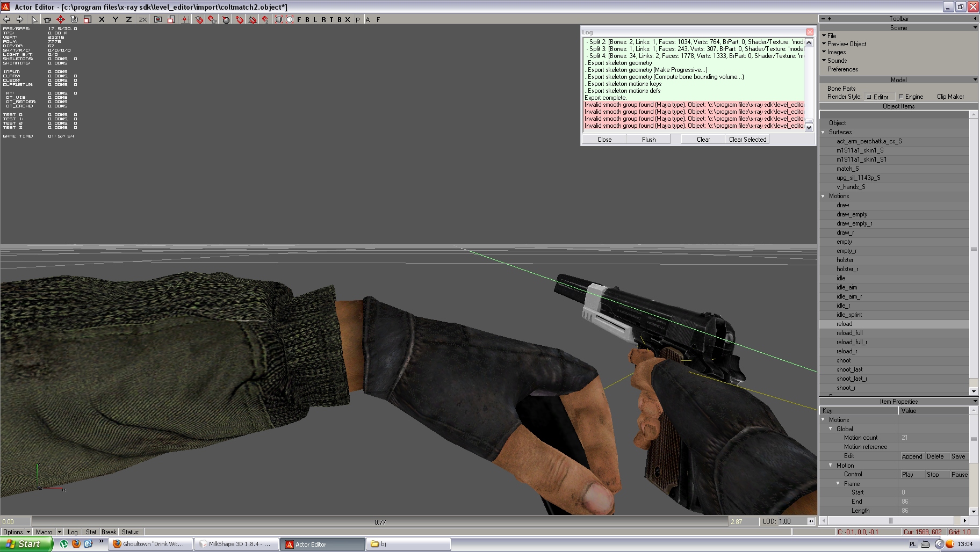Open Bone Parts in Model panel
980x552 pixels.
click(x=841, y=89)
